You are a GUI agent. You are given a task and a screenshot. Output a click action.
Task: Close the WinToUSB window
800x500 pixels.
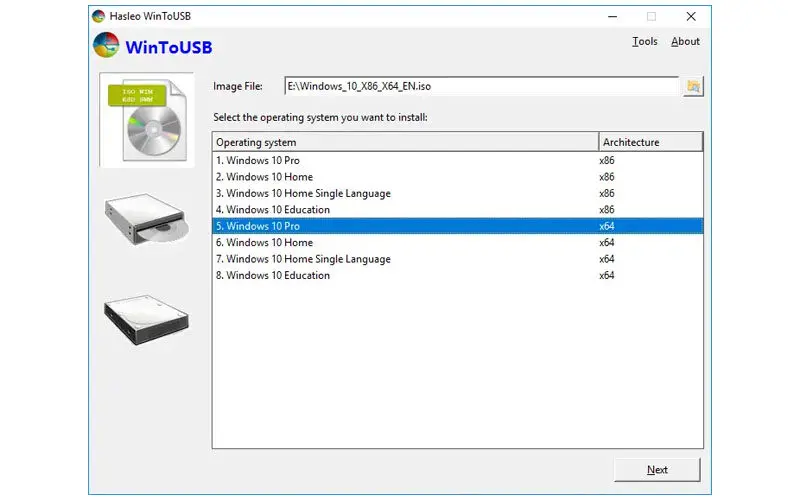[x=691, y=16]
